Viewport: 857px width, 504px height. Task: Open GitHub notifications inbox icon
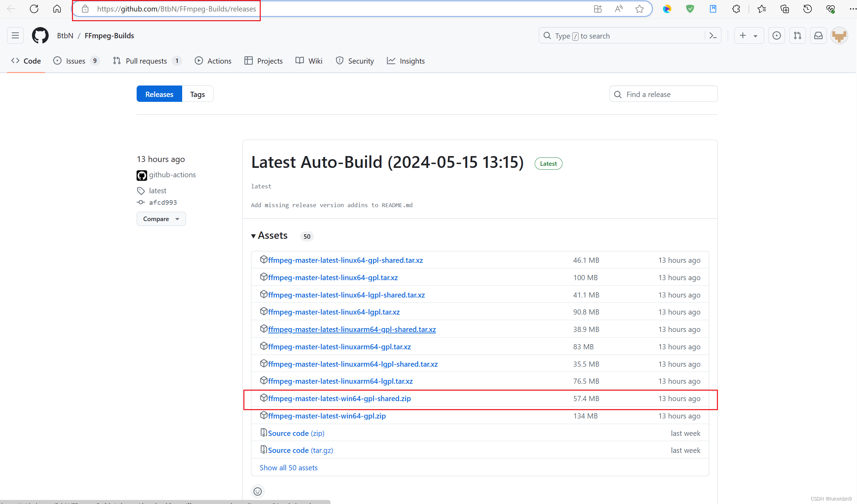coord(818,35)
